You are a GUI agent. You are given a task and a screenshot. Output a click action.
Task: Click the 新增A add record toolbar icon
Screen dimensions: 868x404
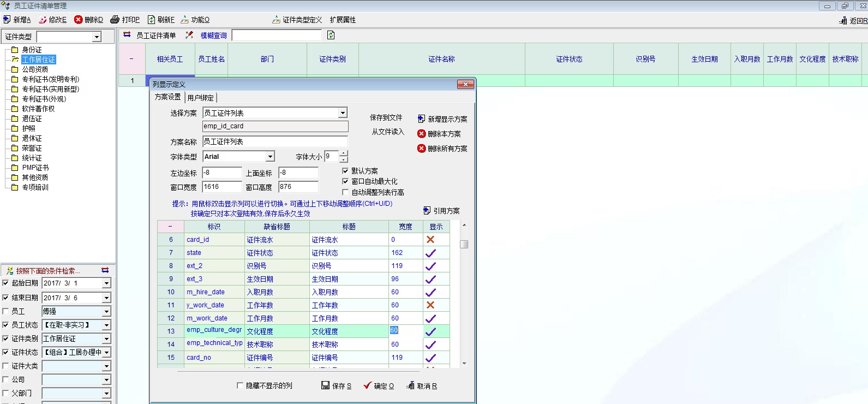coord(7,20)
